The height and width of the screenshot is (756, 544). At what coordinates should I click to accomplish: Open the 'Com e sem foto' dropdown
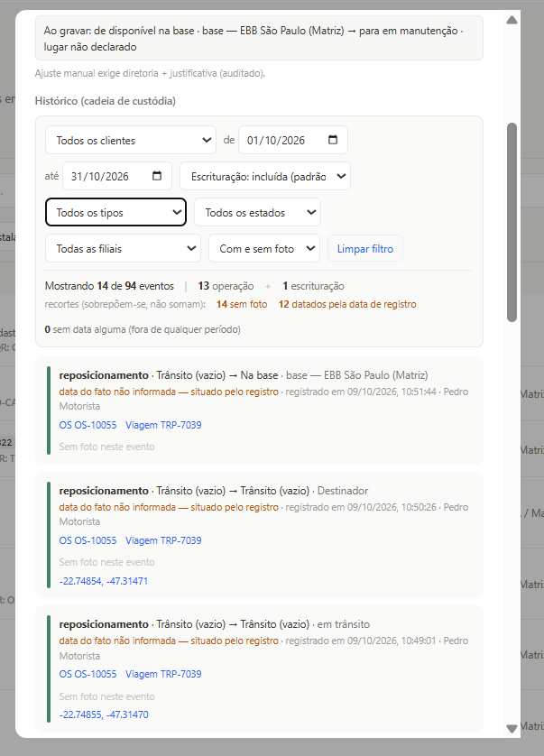264,248
